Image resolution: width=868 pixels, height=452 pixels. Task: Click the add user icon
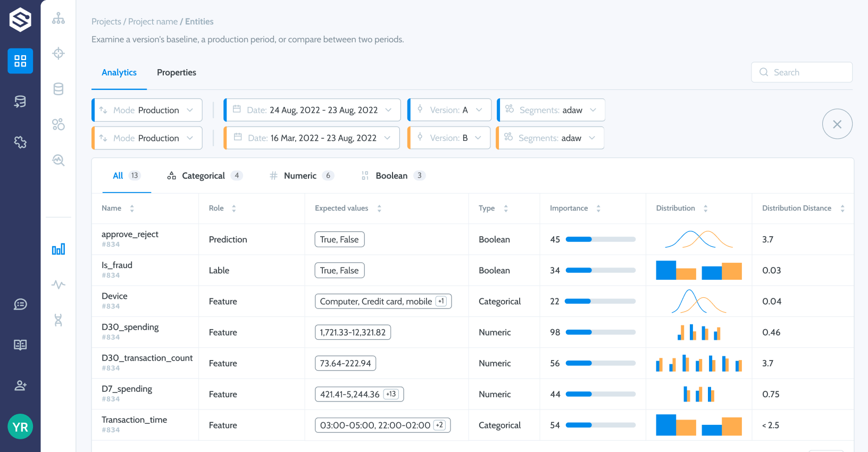tap(20, 386)
